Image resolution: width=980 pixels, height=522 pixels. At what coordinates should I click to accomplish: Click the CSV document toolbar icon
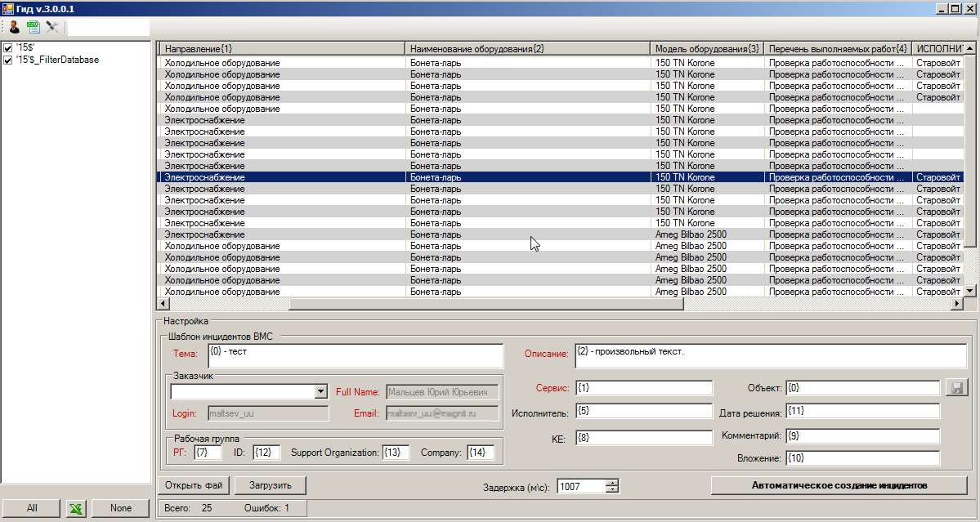click(34, 27)
